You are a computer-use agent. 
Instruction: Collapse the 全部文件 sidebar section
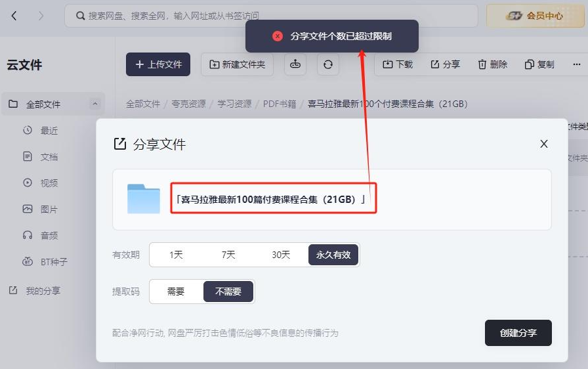[95, 104]
